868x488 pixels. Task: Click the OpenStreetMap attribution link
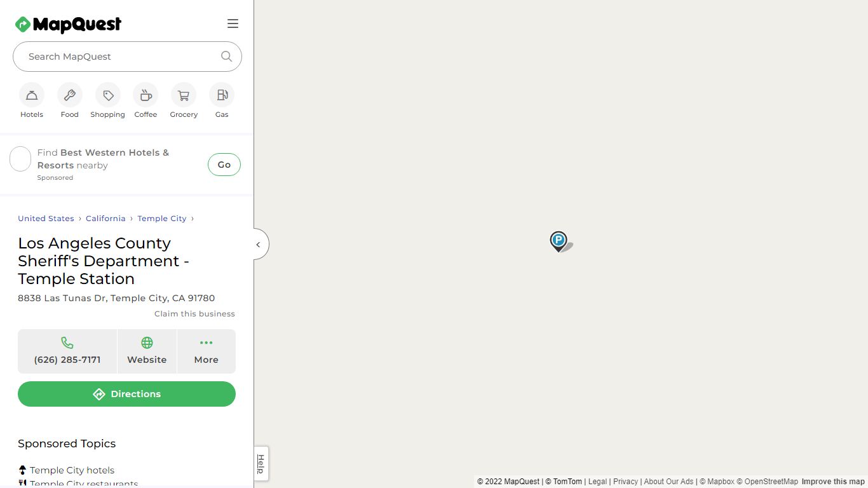767,482
